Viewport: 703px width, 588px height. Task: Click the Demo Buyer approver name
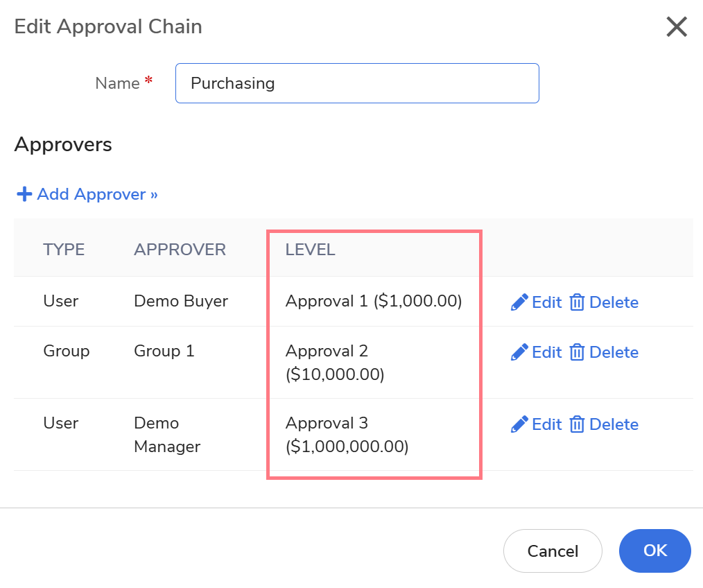pyautogui.click(x=180, y=301)
